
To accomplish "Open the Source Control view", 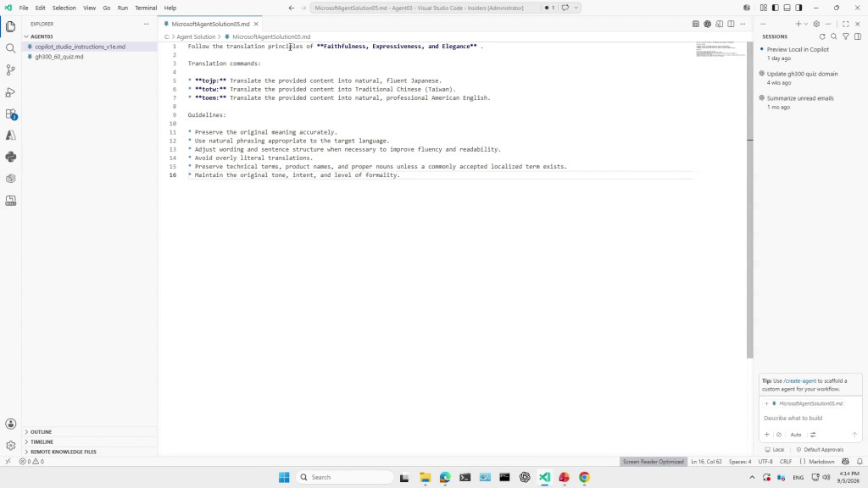I will pyautogui.click(x=10, y=70).
